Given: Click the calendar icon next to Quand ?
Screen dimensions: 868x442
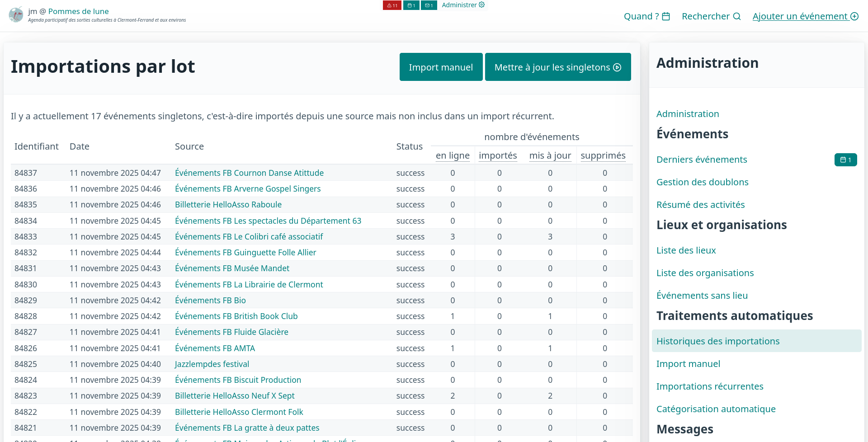Looking at the screenshot, I should [x=666, y=17].
